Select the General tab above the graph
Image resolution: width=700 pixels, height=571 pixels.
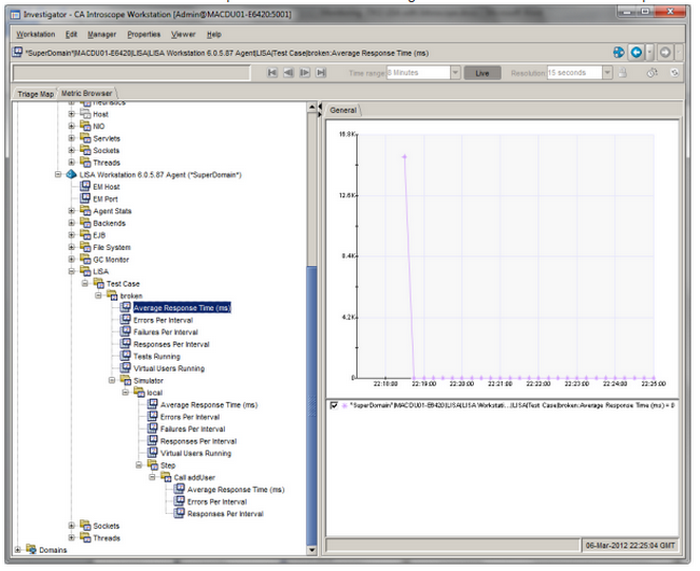click(343, 109)
